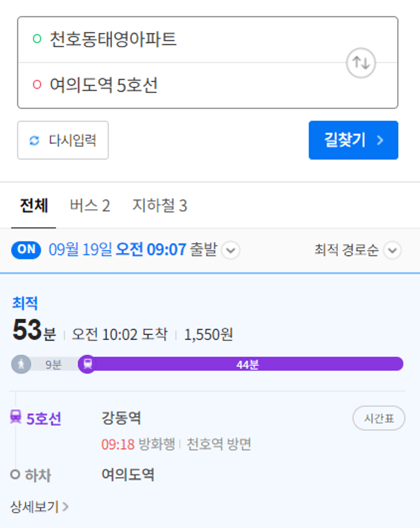
Task: Click the refresh icon beside 다시입력
Action: coord(34,141)
